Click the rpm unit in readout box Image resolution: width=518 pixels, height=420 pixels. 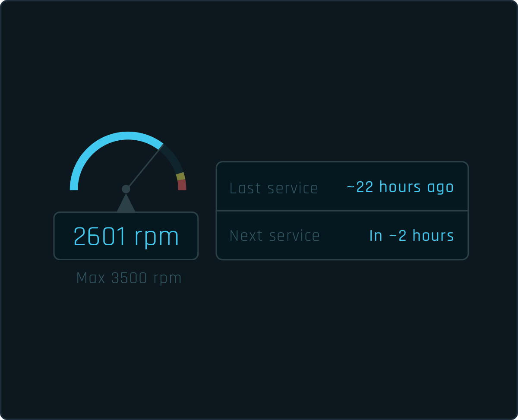point(157,238)
